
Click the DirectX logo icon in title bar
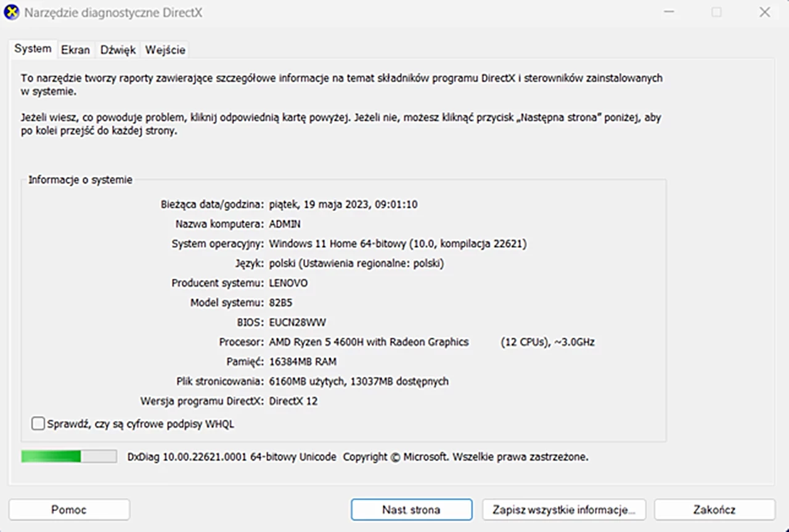(x=12, y=12)
